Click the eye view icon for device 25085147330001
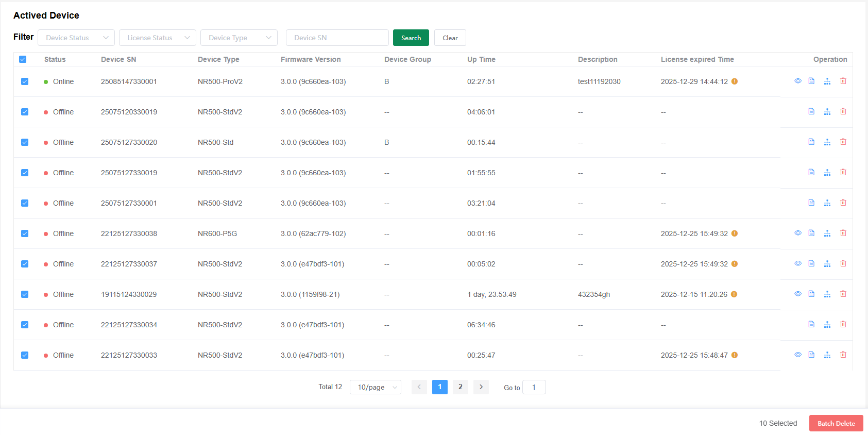The image size is (868, 435). (x=797, y=81)
